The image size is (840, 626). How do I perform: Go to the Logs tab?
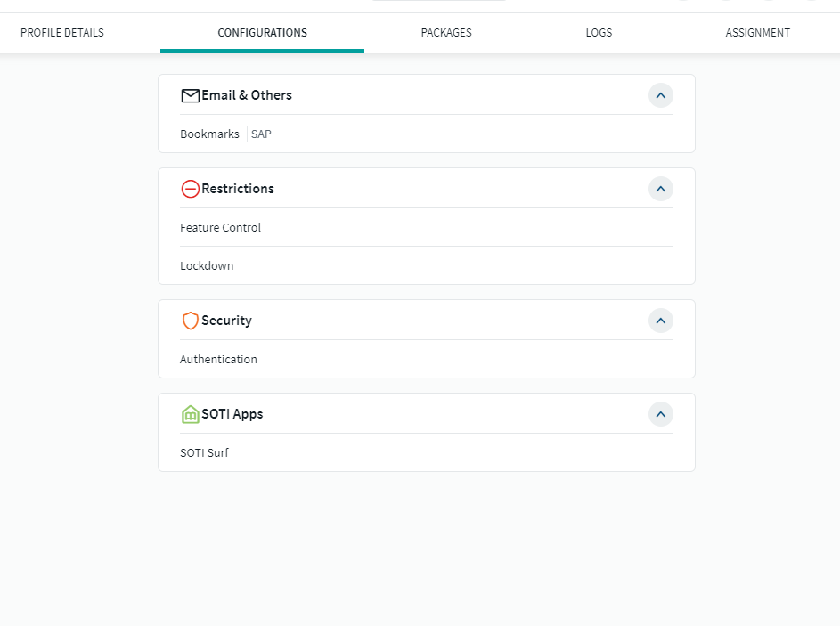pyautogui.click(x=599, y=33)
